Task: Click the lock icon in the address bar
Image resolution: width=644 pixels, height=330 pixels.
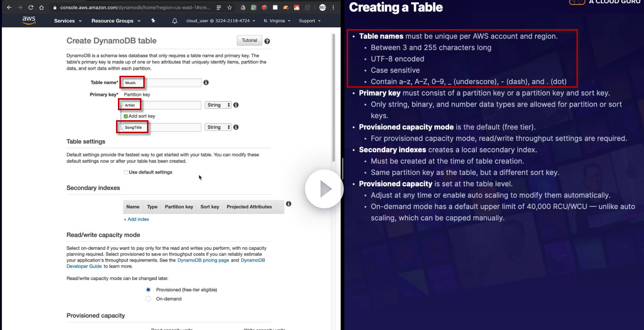Action: point(55,7)
